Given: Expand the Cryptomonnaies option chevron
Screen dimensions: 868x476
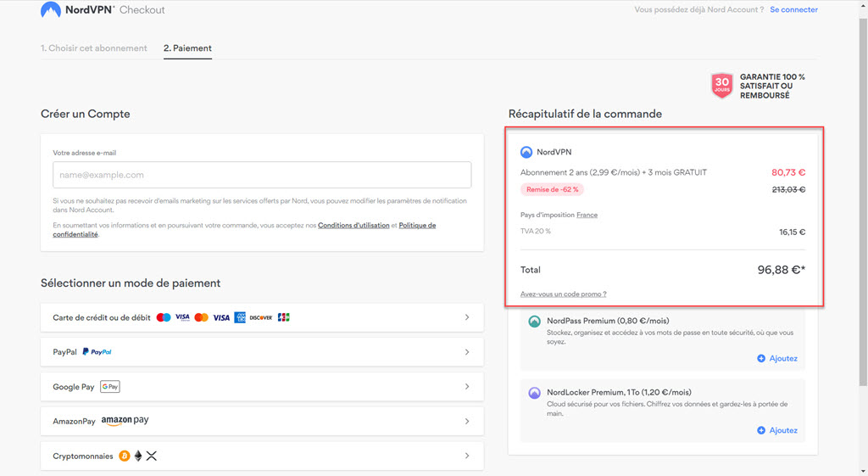Looking at the screenshot, I should click(467, 456).
